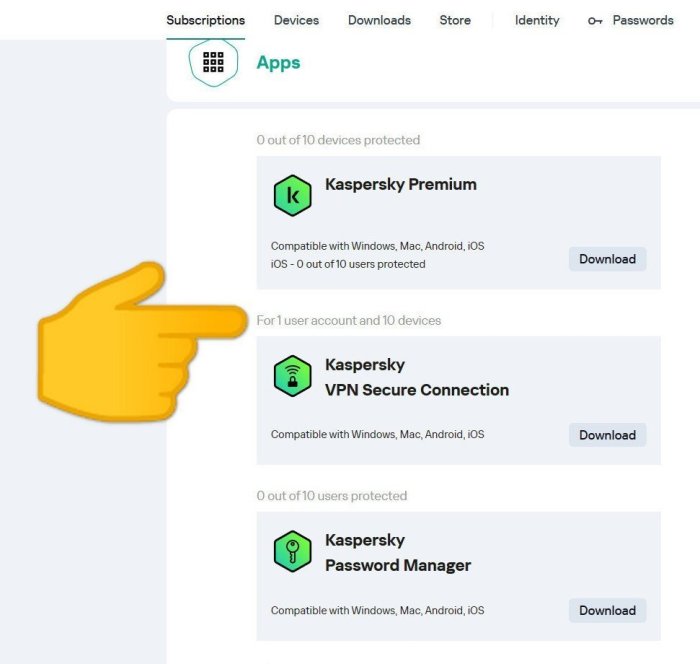Open the Subscriptions tab
The image size is (700, 664).
pos(205,20)
